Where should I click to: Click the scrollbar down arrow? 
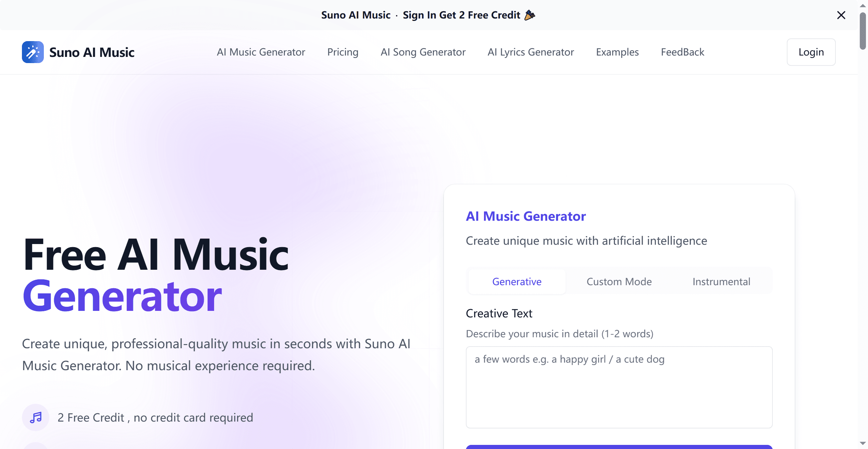click(863, 444)
